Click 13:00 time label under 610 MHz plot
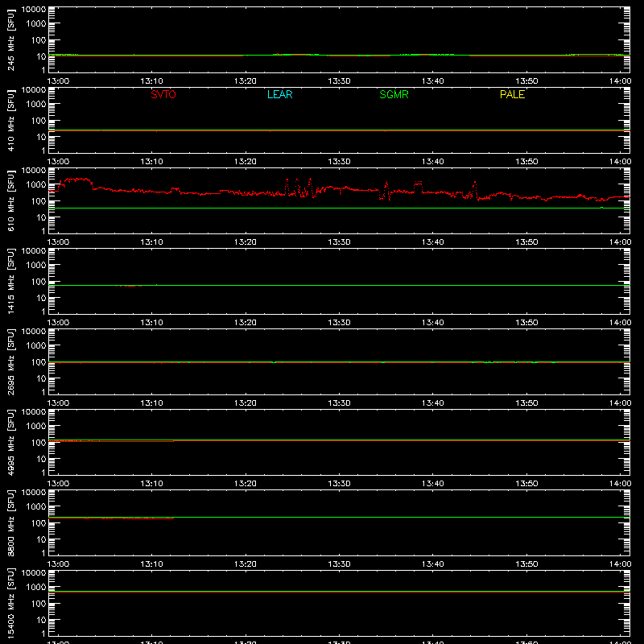Screen dimensions: 644x644 [x=58, y=242]
